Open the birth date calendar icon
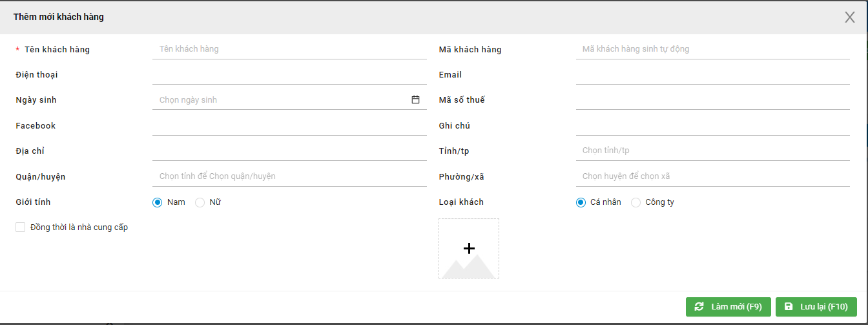Image resolution: width=868 pixels, height=325 pixels. pyautogui.click(x=415, y=100)
